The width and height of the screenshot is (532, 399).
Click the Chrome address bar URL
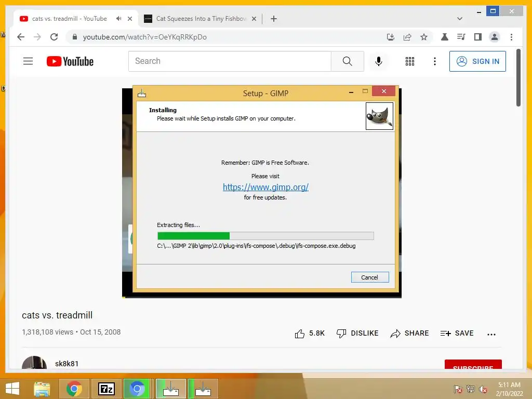pos(145,37)
